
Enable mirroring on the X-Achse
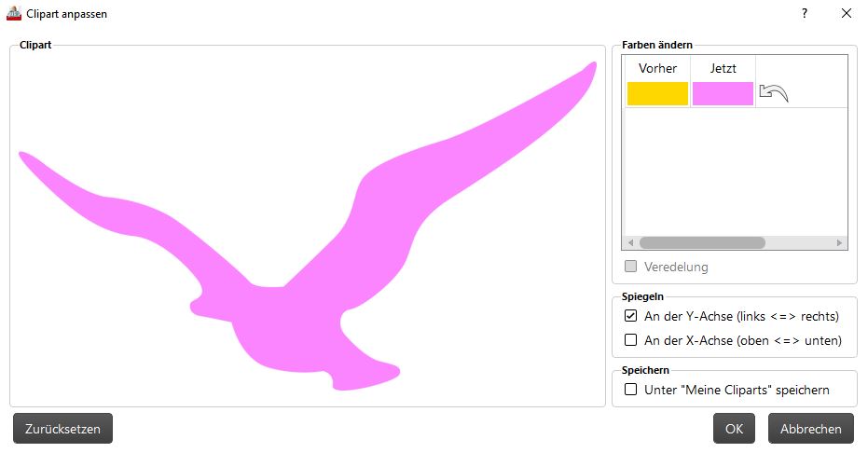coord(630,339)
